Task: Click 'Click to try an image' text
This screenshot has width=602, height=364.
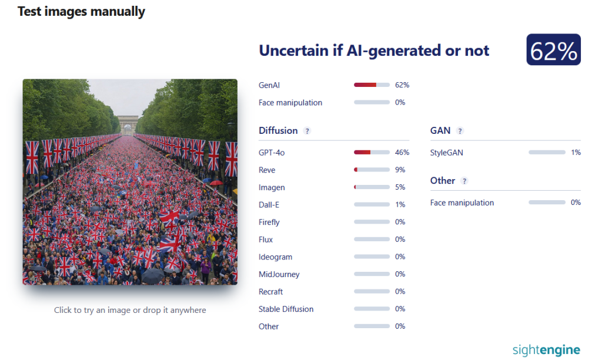Action: (130, 310)
